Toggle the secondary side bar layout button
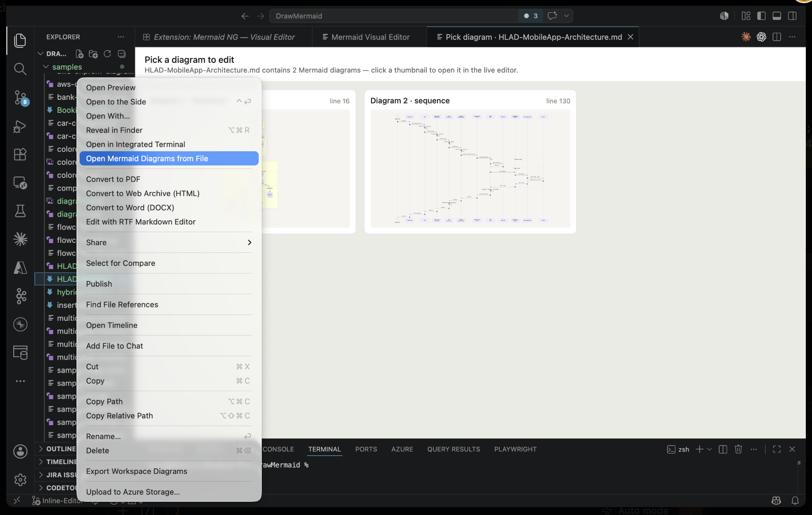 click(x=792, y=16)
